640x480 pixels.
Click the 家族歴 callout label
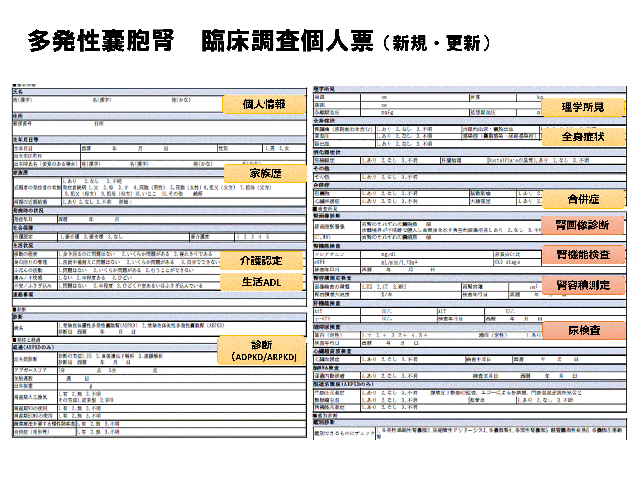coord(265,173)
